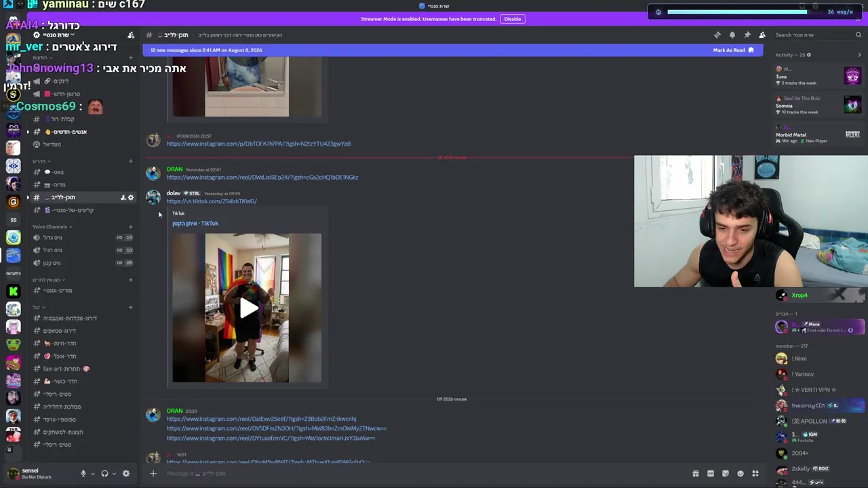The image size is (868, 488).
Task: Open the צאט text channel
Action: (83, 172)
